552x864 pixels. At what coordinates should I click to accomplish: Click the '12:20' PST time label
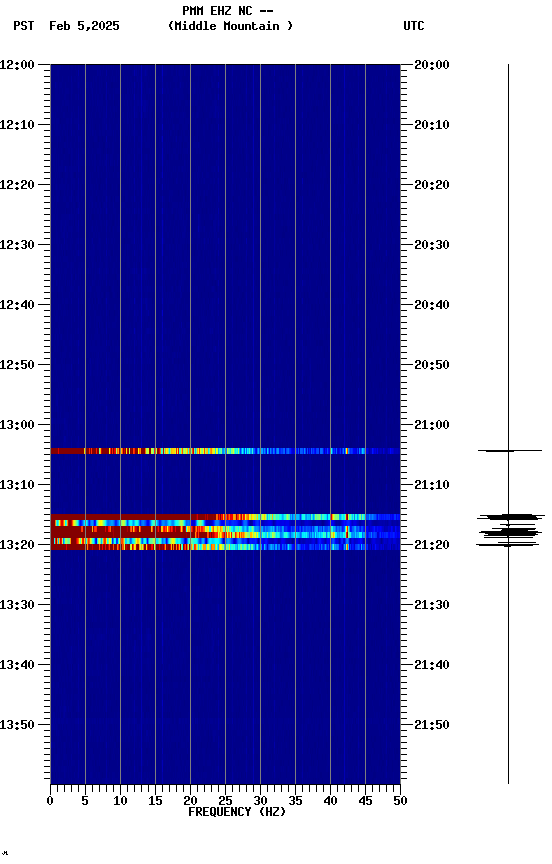(17, 185)
